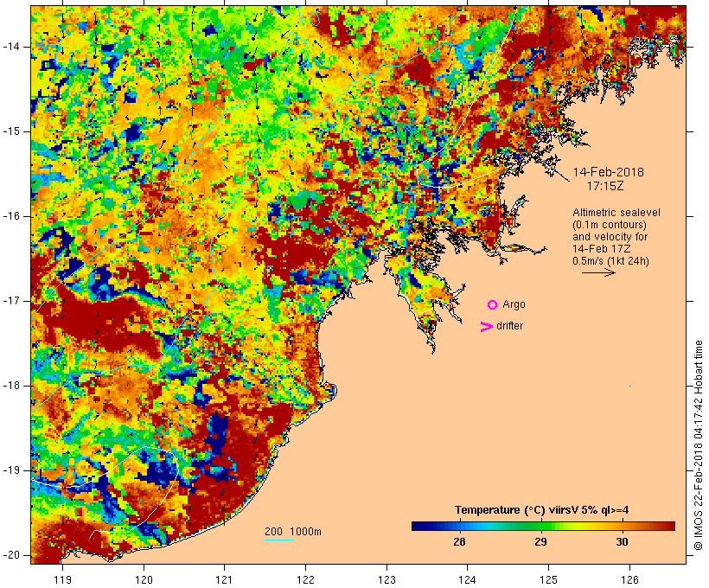This screenshot has width=709, height=588.
Task: Click the 124 longitude axis label
Action: click(x=467, y=580)
